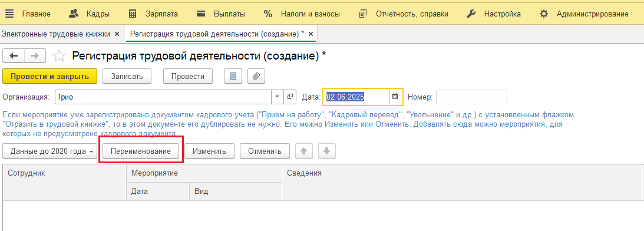Viewport: 644px width, 231px height.
Task: Click the Дата sub-column header in the table
Action: (x=158, y=191)
